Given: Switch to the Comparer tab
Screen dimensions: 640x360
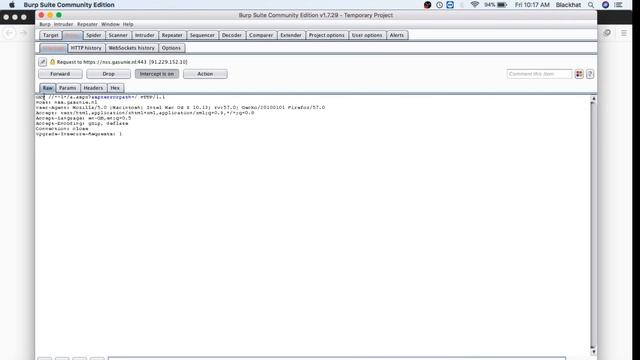Looking at the screenshot, I should tap(261, 35).
